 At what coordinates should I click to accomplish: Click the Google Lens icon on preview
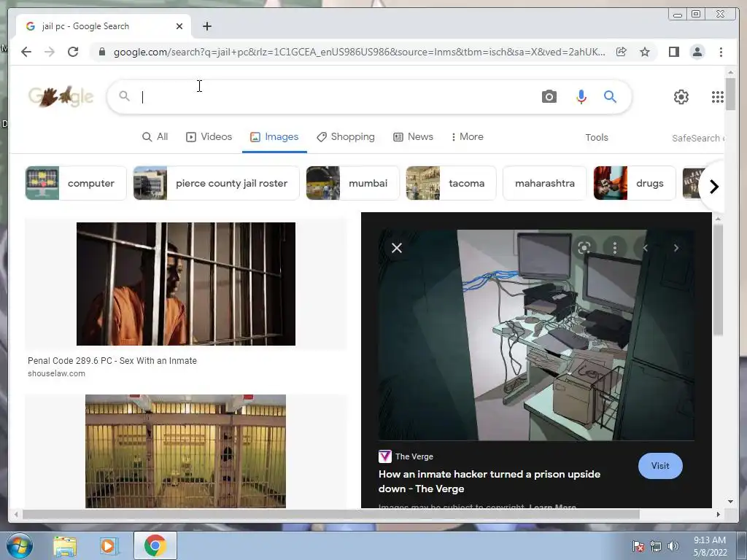(584, 248)
